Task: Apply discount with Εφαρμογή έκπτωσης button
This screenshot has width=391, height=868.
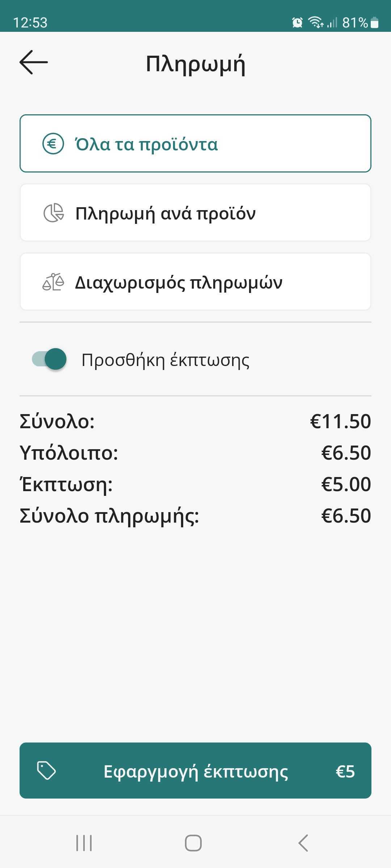Action: click(195, 771)
